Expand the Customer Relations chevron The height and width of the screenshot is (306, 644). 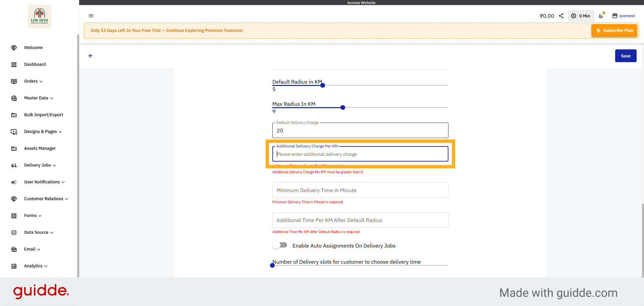[x=67, y=199]
